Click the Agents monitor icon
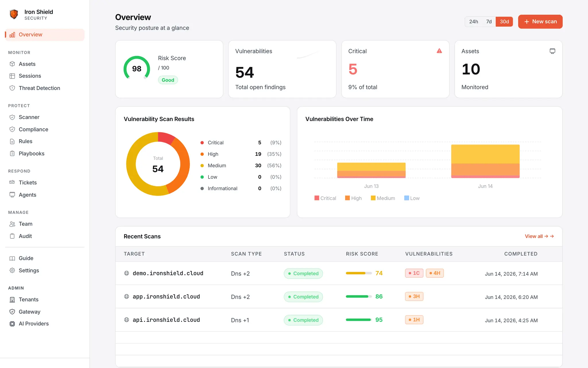The width and height of the screenshot is (588, 368). pyautogui.click(x=12, y=195)
